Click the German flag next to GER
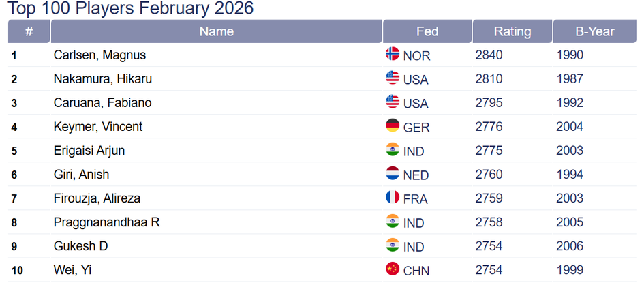 click(x=393, y=126)
